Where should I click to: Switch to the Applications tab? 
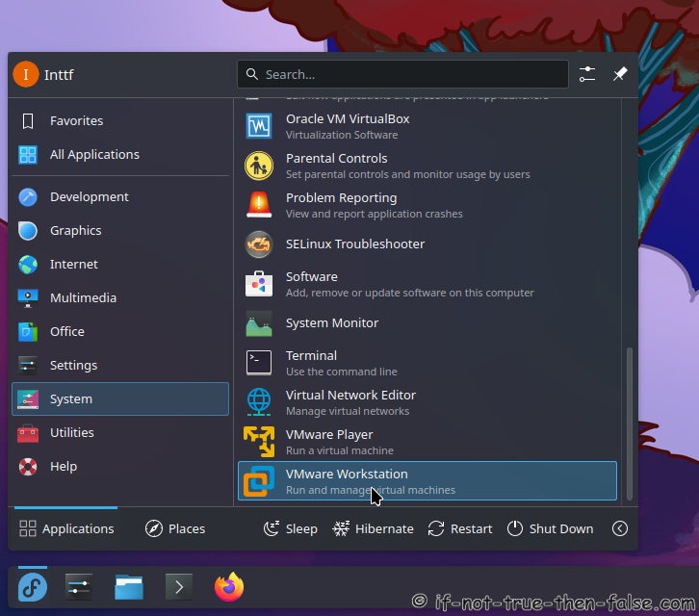[66, 529]
